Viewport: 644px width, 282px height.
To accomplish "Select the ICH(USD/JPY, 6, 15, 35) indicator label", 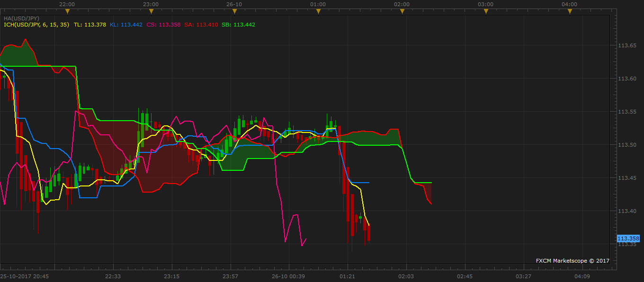I will [x=36, y=25].
